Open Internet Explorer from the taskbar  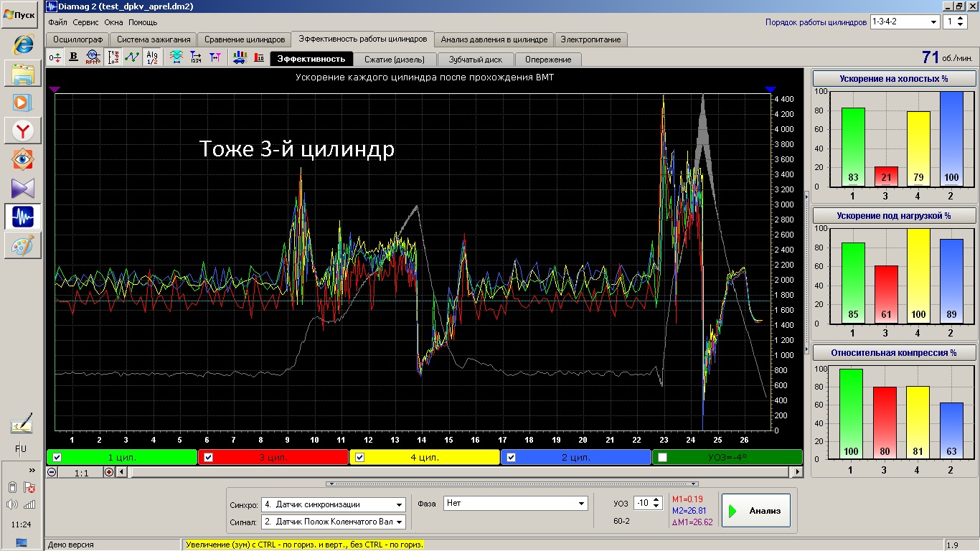point(22,44)
